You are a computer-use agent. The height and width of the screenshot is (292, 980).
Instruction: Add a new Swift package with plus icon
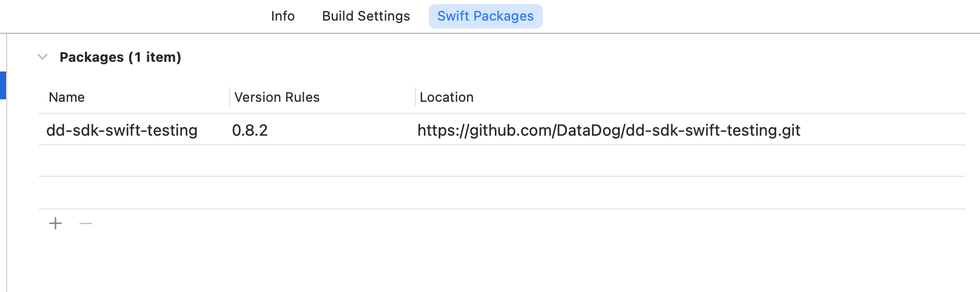(55, 224)
